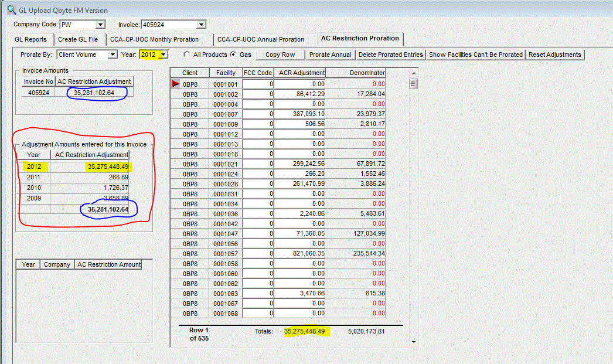Click the red row marker arrow
The width and height of the screenshot is (613, 364).
pyautogui.click(x=176, y=84)
